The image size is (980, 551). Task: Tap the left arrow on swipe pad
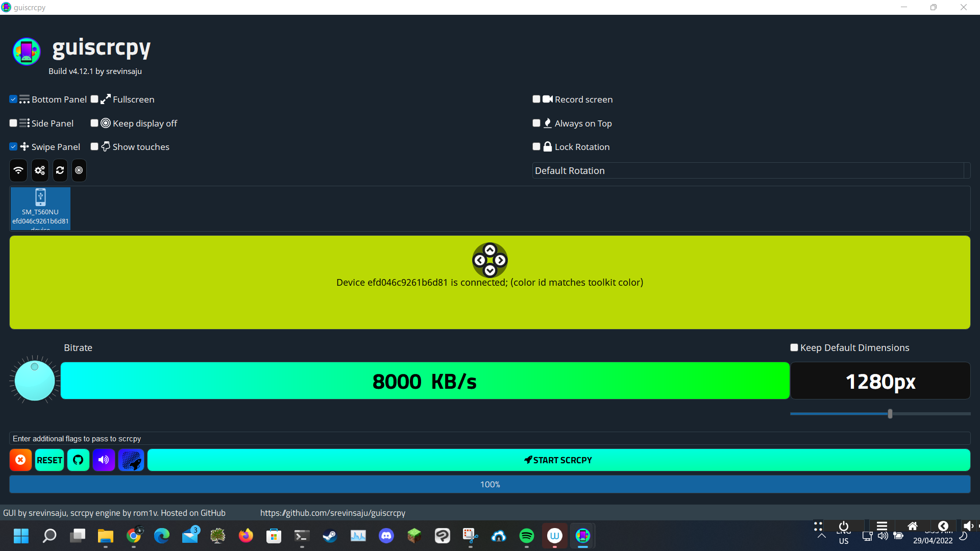coord(480,260)
